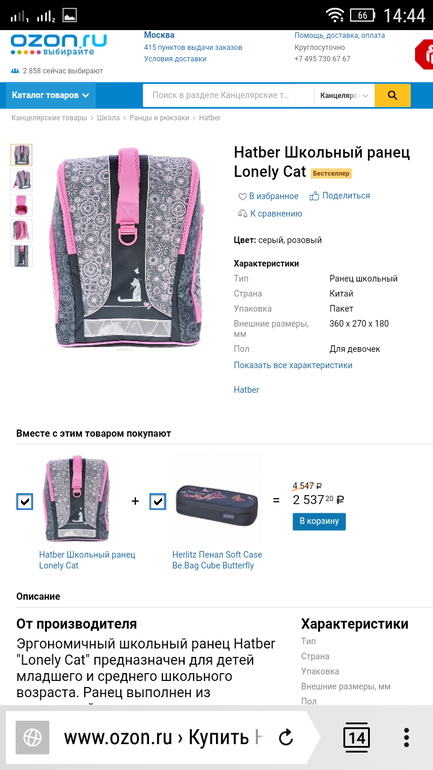Open the Школа breadcrumb item
Viewport: 433px width, 770px height.
click(x=108, y=118)
